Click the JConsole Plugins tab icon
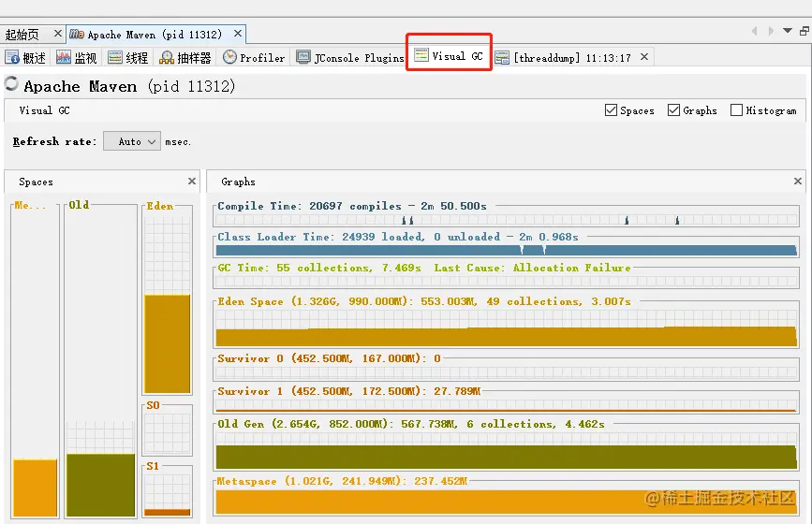The width and height of the screenshot is (812, 524). [303, 57]
